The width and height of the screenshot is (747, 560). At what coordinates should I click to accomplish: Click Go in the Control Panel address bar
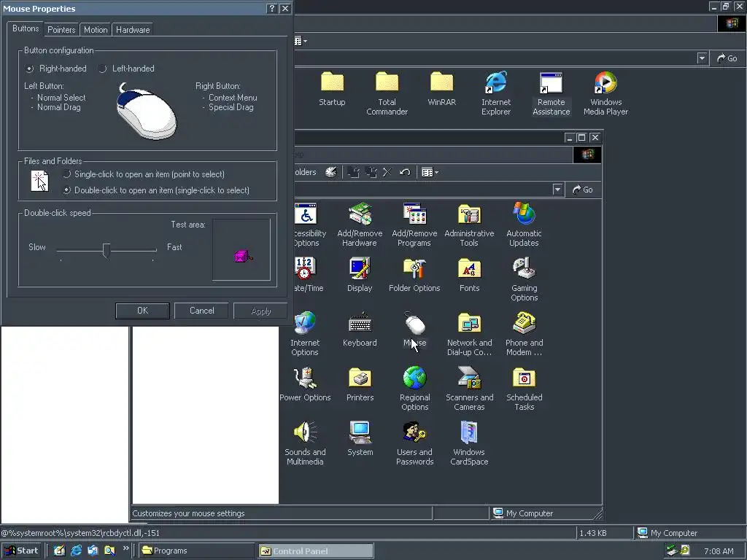pos(583,190)
